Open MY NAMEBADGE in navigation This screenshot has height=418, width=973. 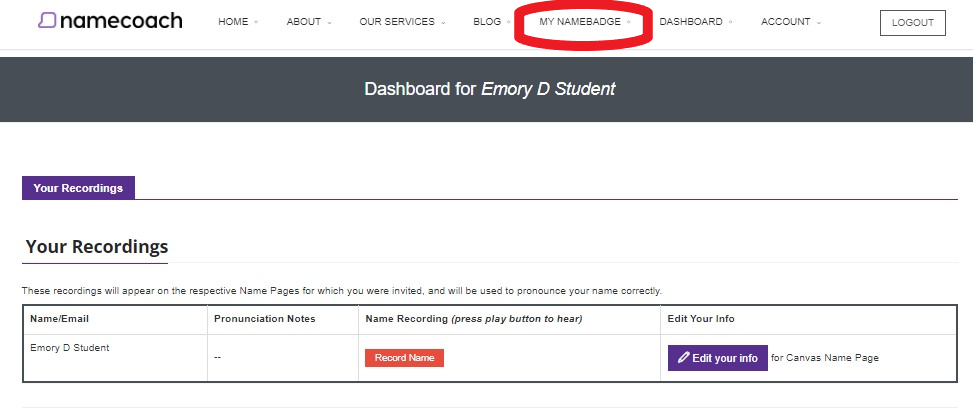[580, 22]
